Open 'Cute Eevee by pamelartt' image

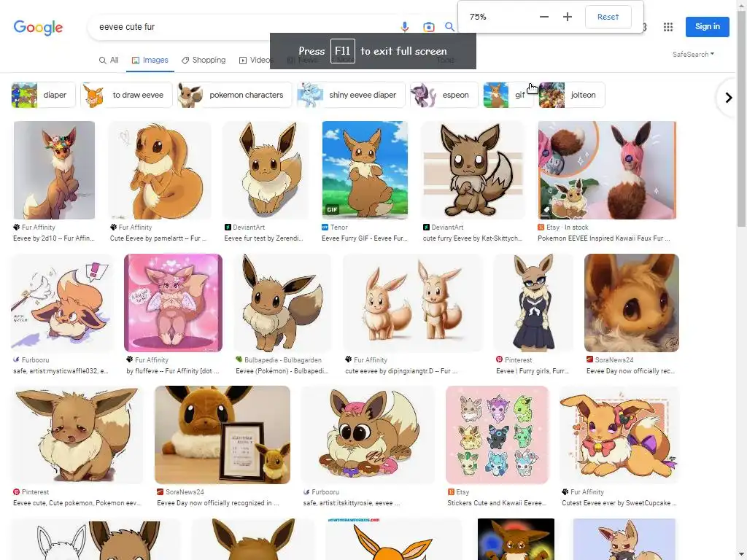(x=160, y=170)
